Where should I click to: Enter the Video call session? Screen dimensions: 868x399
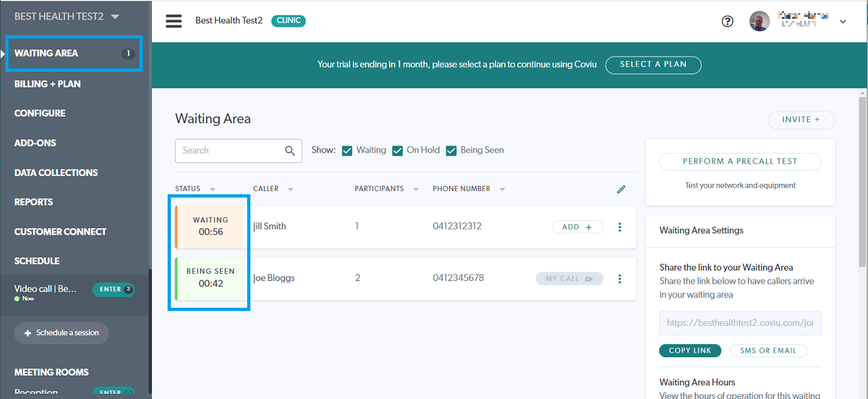[x=113, y=289]
